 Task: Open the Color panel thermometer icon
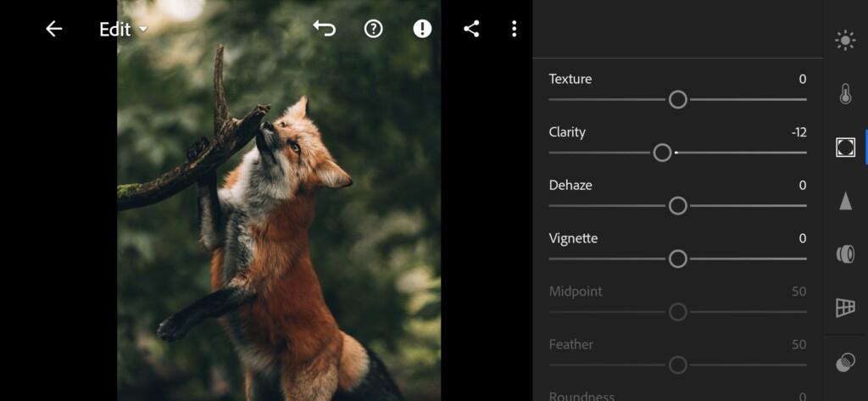coord(845,94)
